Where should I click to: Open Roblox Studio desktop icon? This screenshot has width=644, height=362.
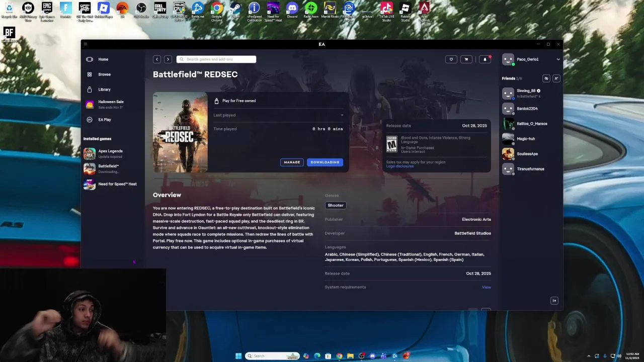click(x=405, y=12)
